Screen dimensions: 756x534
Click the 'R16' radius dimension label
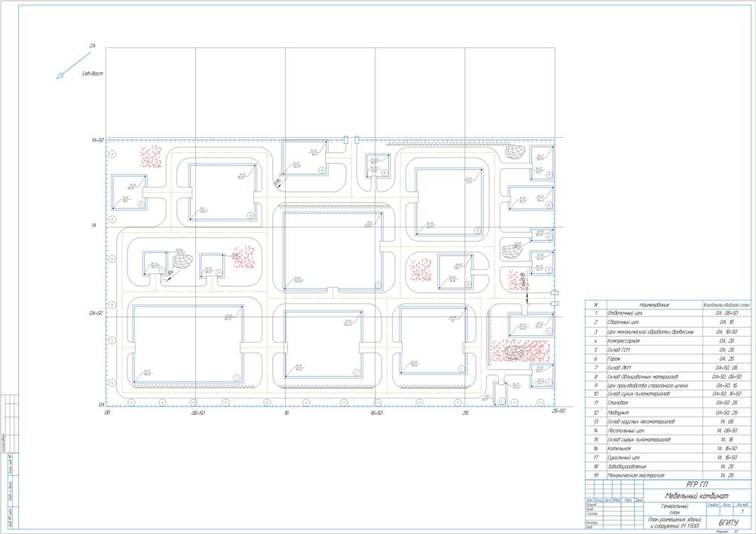pyautogui.click(x=277, y=183)
